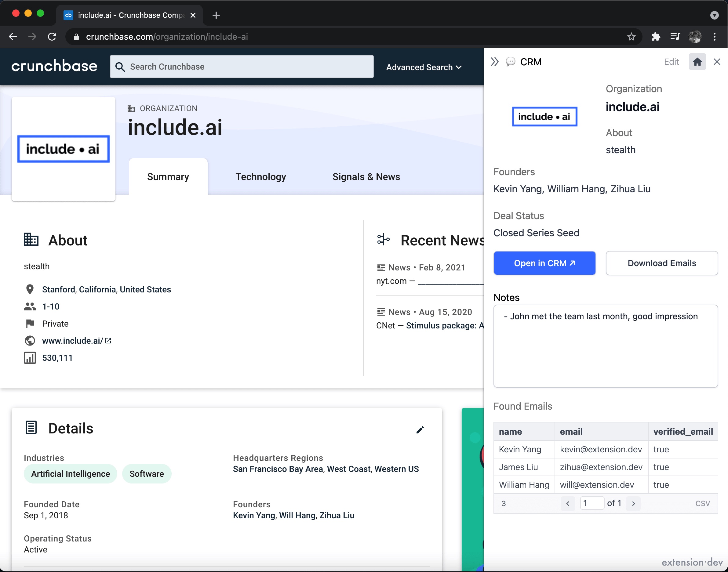Click the address bar URL

pyautogui.click(x=167, y=37)
